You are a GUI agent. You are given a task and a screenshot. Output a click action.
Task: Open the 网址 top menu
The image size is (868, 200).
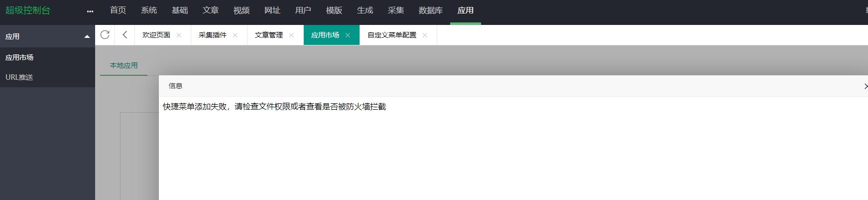coord(272,10)
